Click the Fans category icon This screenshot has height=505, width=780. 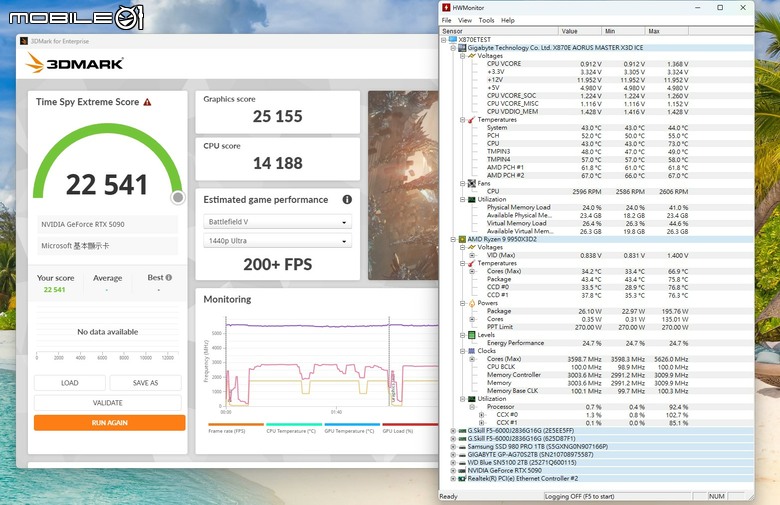point(472,183)
